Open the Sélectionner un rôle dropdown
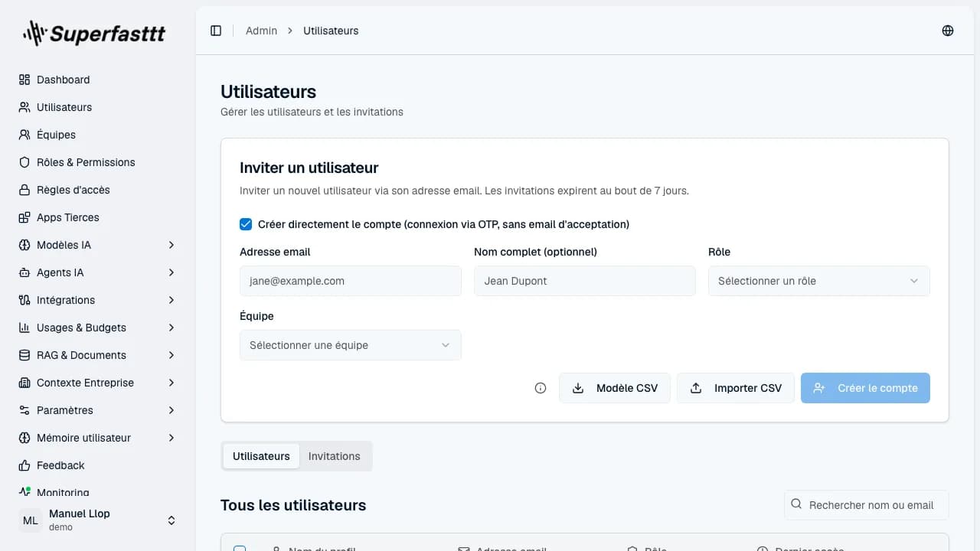Image resolution: width=980 pixels, height=551 pixels. pos(819,281)
